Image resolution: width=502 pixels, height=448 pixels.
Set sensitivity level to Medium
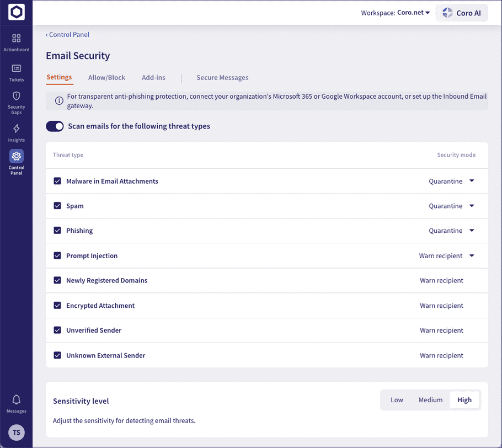pos(430,400)
